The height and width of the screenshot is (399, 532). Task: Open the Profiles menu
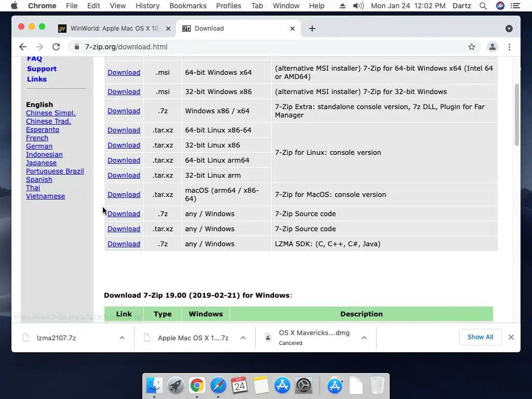coord(229,6)
